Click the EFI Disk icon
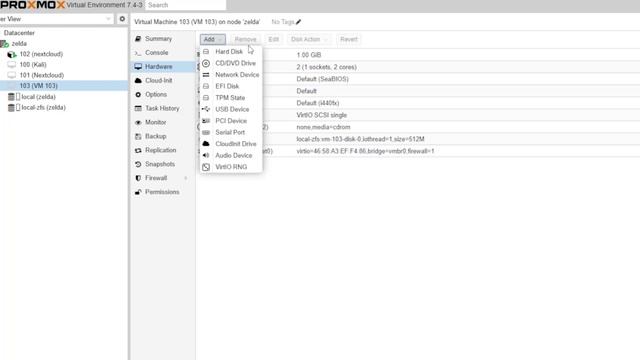640x360 pixels. pos(206,86)
